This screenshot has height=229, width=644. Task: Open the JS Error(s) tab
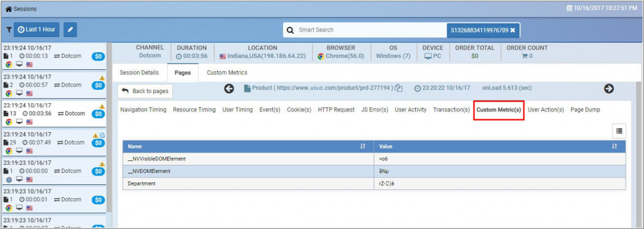point(375,109)
